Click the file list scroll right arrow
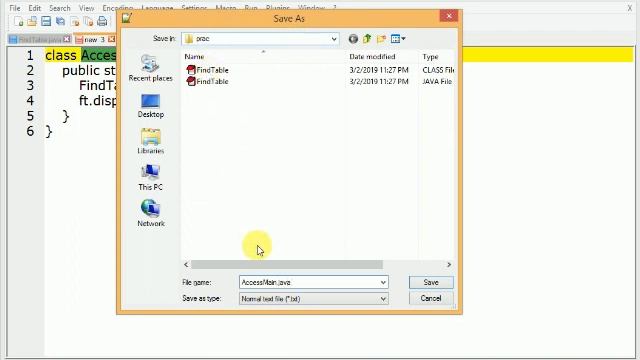The height and width of the screenshot is (360, 640). pyautogui.click(x=449, y=264)
